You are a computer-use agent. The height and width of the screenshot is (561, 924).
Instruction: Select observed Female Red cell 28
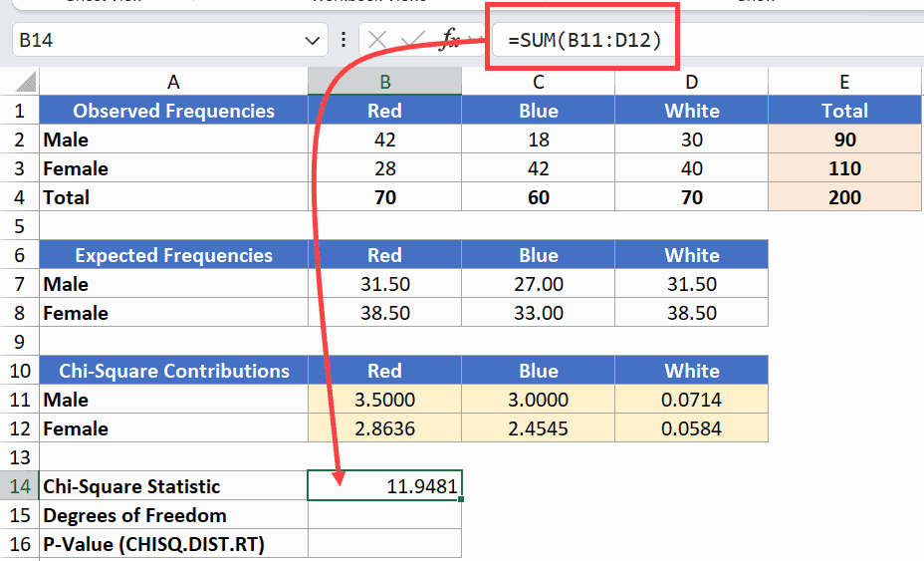point(384,168)
